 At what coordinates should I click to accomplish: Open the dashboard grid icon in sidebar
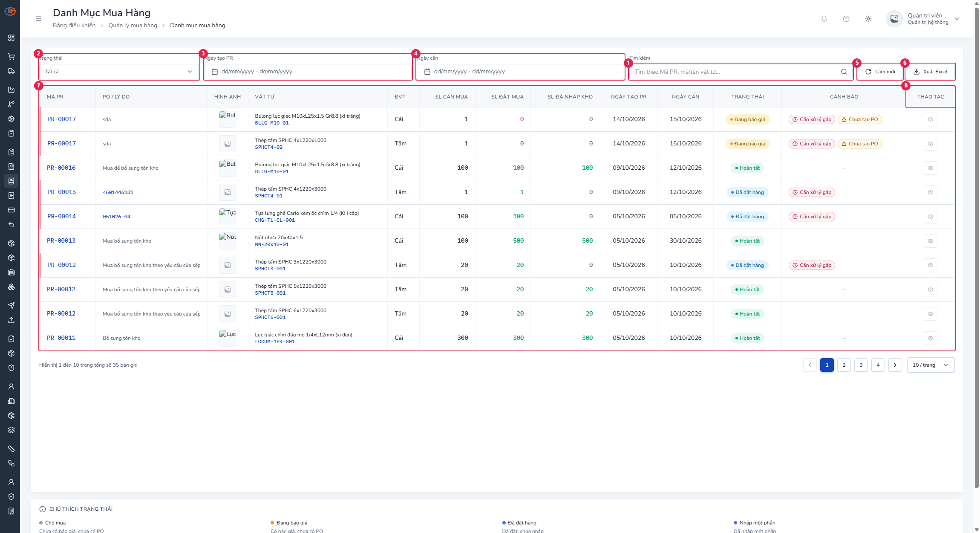(x=11, y=38)
